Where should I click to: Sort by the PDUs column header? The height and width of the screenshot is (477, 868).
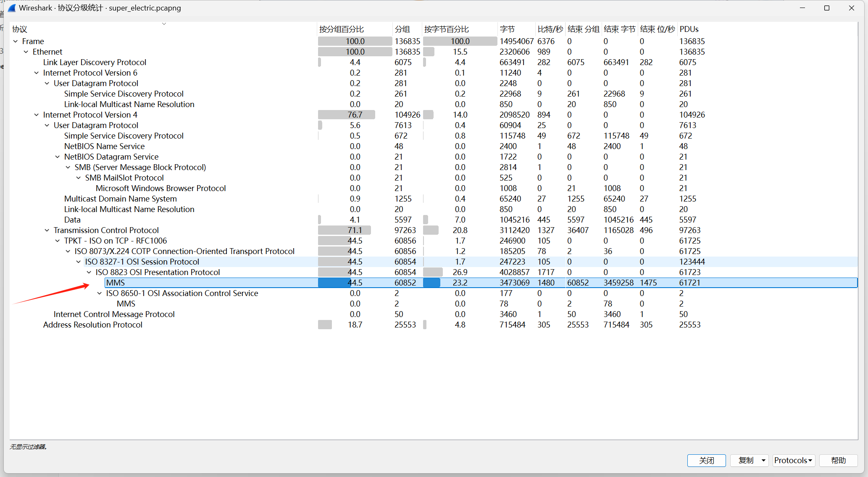[x=689, y=29]
